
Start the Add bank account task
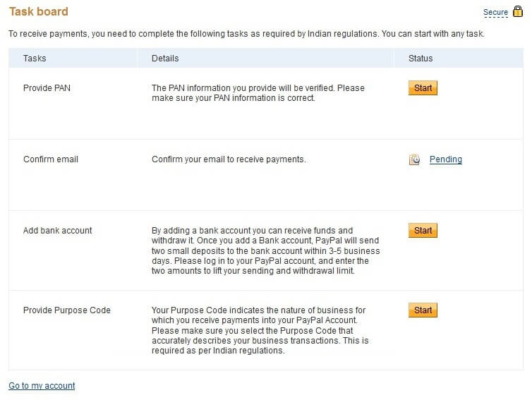tap(423, 231)
